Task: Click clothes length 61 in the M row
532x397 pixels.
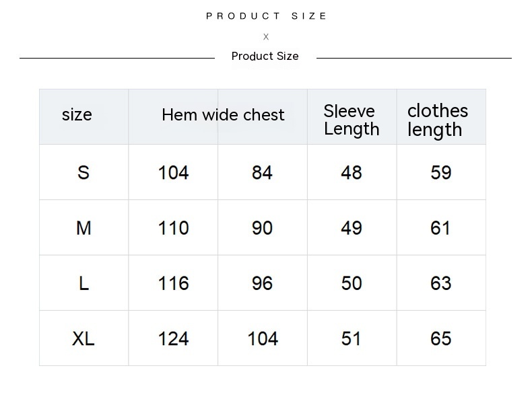Action: click(x=440, y=228)
